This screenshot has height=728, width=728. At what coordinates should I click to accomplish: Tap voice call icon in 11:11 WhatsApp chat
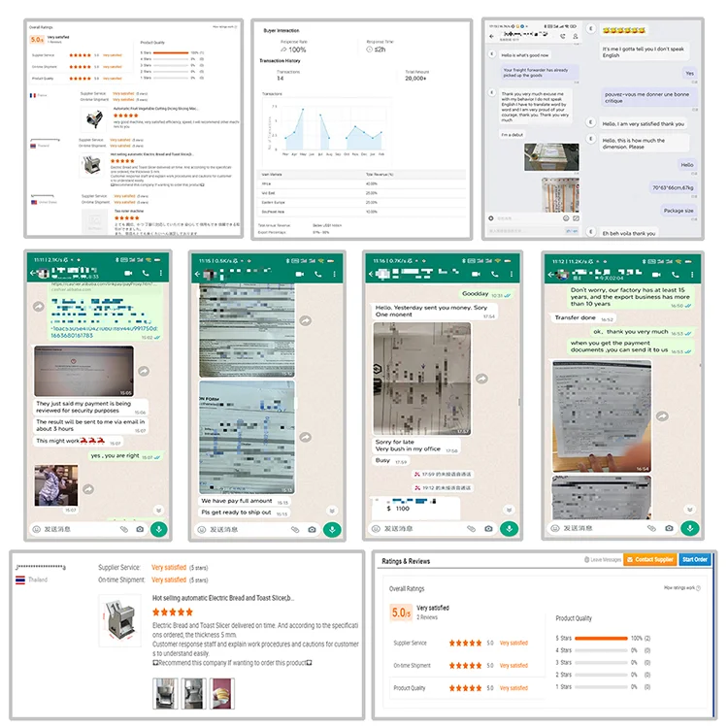(146, 273)
